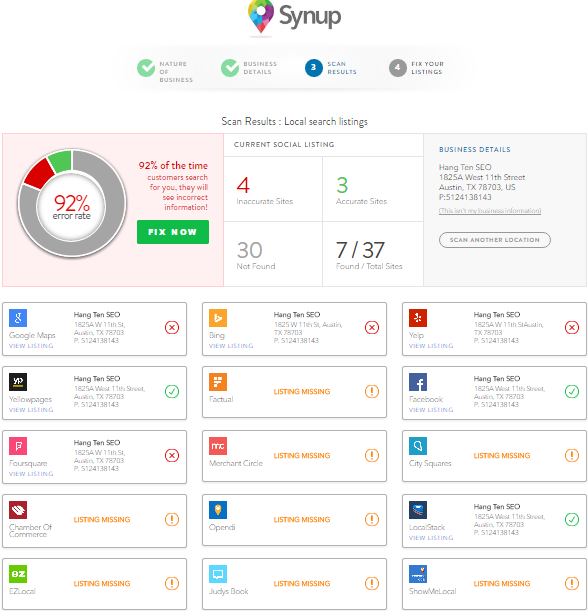Click the orange warning icon on Factual listing
The image size is (588, 611).
(x=372, y=391)
